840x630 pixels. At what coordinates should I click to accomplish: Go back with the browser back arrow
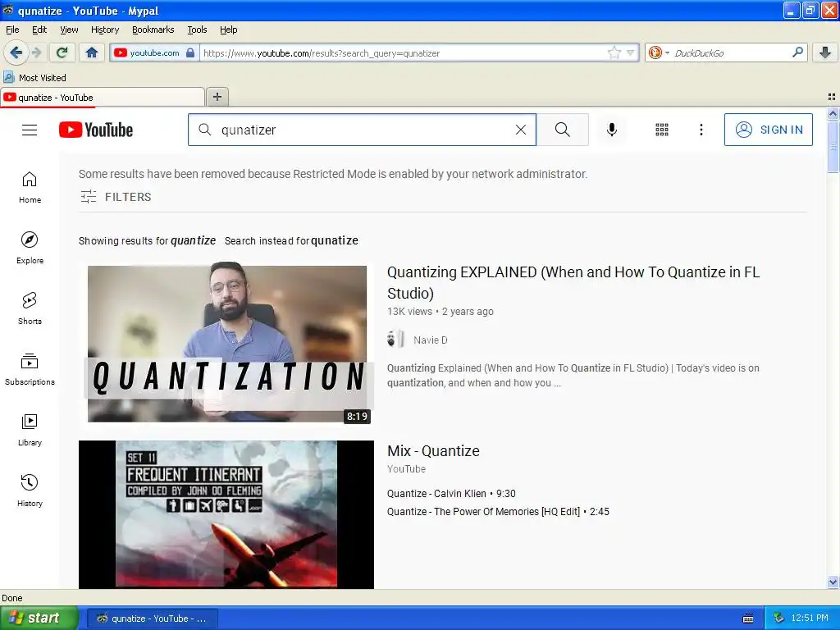click(16, 52)
